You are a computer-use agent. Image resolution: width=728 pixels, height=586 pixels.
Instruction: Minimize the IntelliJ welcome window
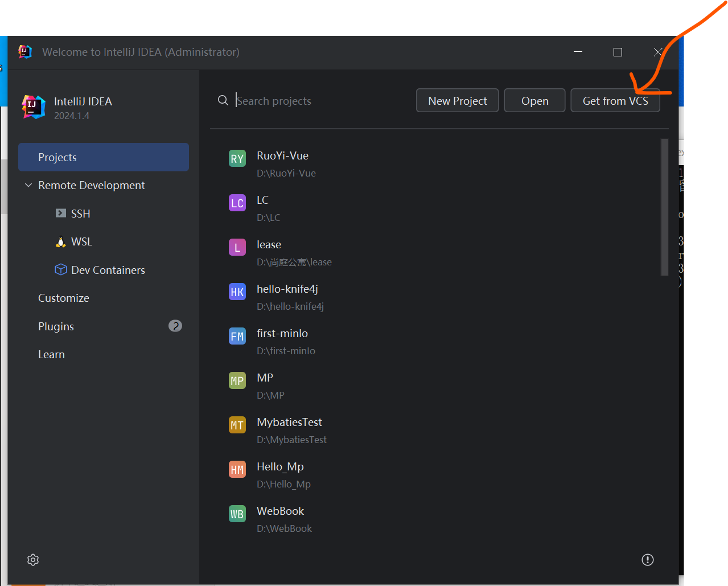(578, 52)
